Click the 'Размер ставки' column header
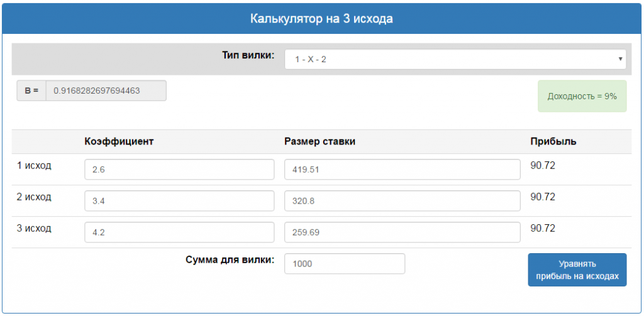This screenshot has width=644, height=316. point(319,141)
